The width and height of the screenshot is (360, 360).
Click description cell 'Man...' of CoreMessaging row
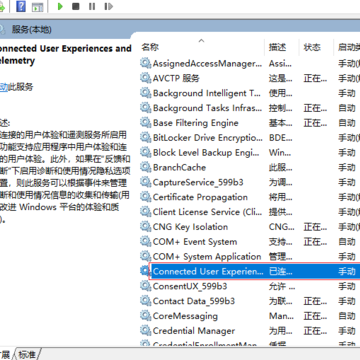[x=281, y=316]
